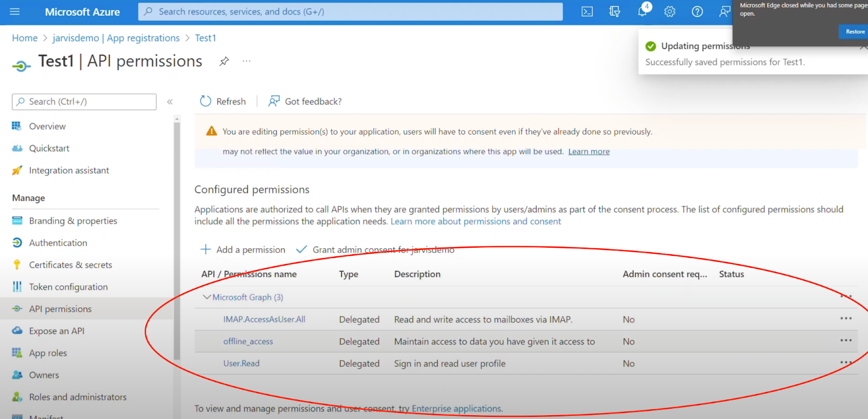Image resolution: width=868 pixels, height=419 pixels.
Task: Open the User.Read permission
Action: [x=241, y=363]
